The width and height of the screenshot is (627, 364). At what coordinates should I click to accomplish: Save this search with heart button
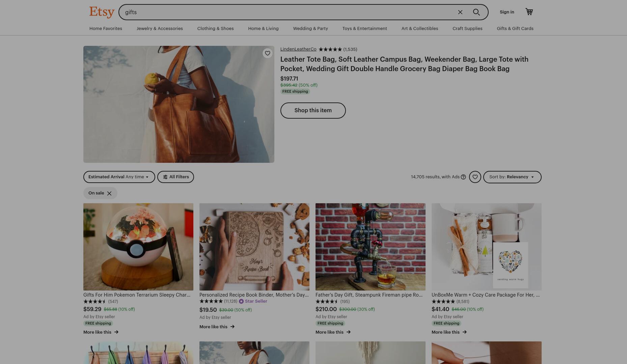(x=475, y=177)
